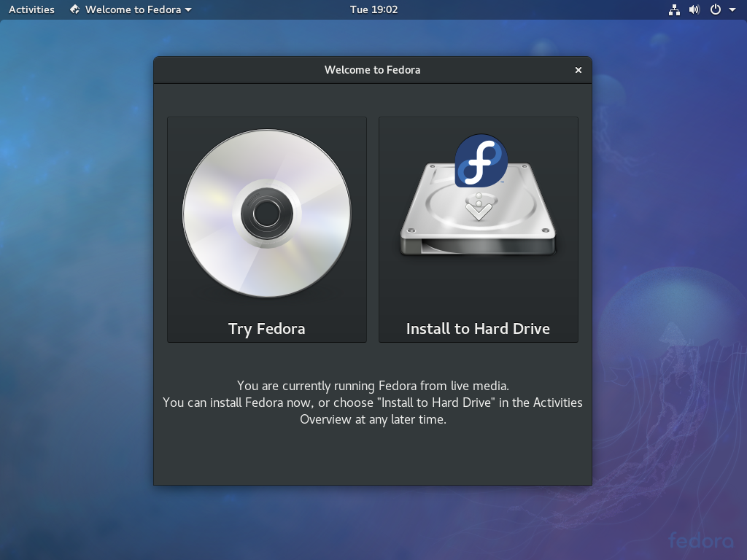
Task: Click the 'Welcome to Fedora' dialog title text
Action: 373,70
